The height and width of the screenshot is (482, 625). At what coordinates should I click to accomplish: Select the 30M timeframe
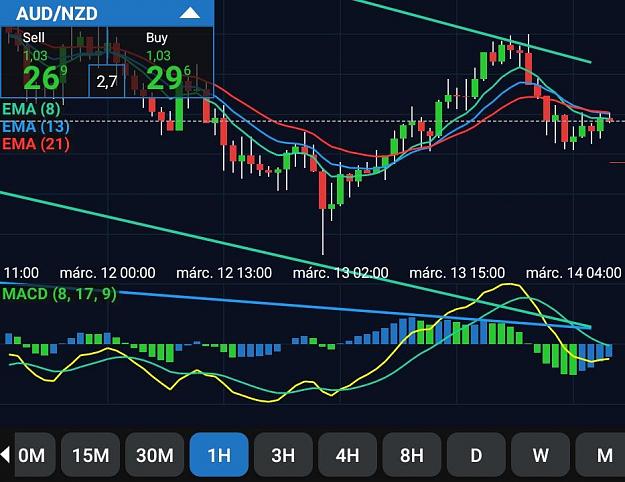point(155,455)
